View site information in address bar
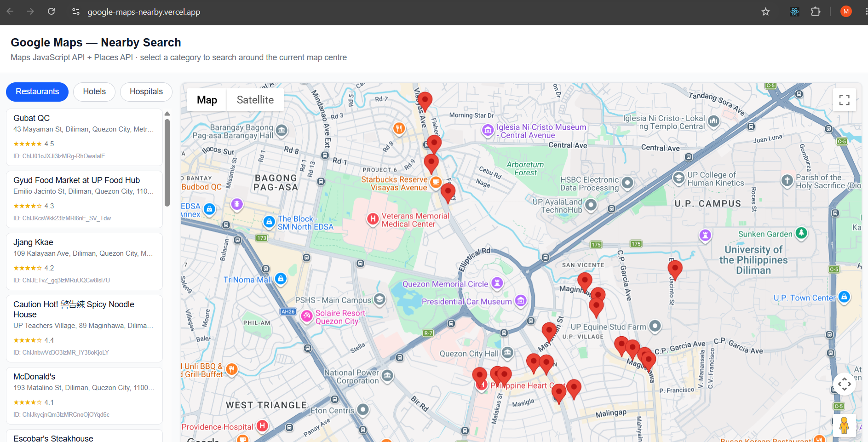 [76, 11]
